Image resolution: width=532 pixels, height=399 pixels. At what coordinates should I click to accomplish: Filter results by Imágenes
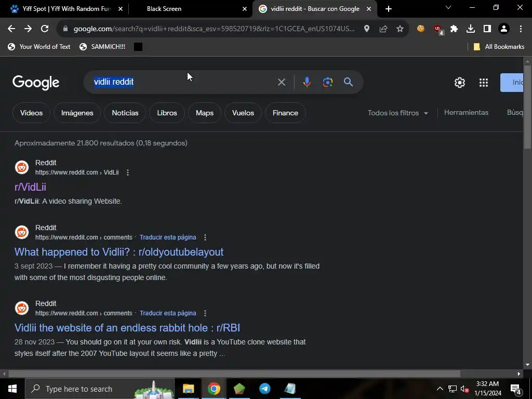pyautogui.click(x=77, y=113)
